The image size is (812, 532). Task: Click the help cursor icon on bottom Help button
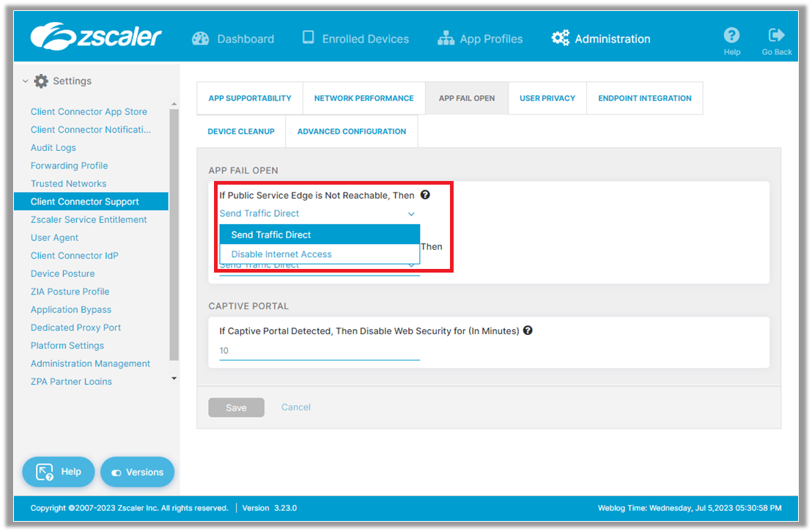[45, 472]
